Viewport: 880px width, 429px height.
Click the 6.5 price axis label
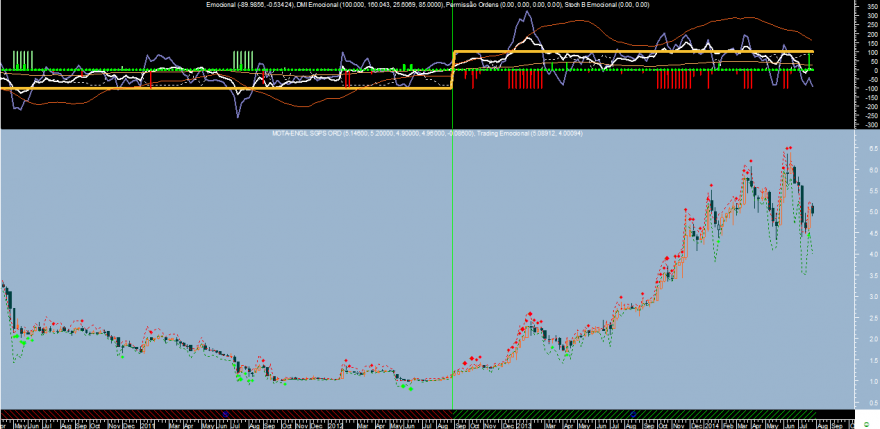[874, 149]
